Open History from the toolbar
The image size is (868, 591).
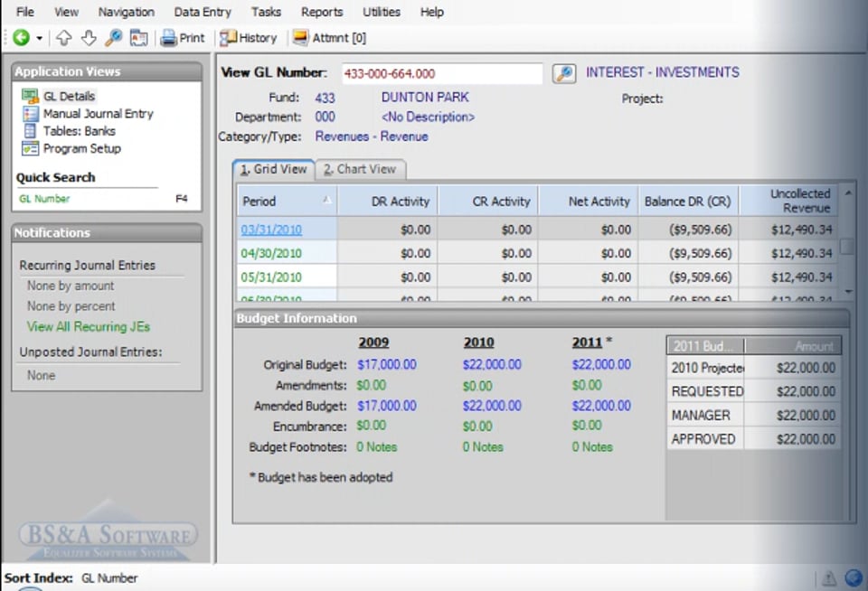point(249,38)
